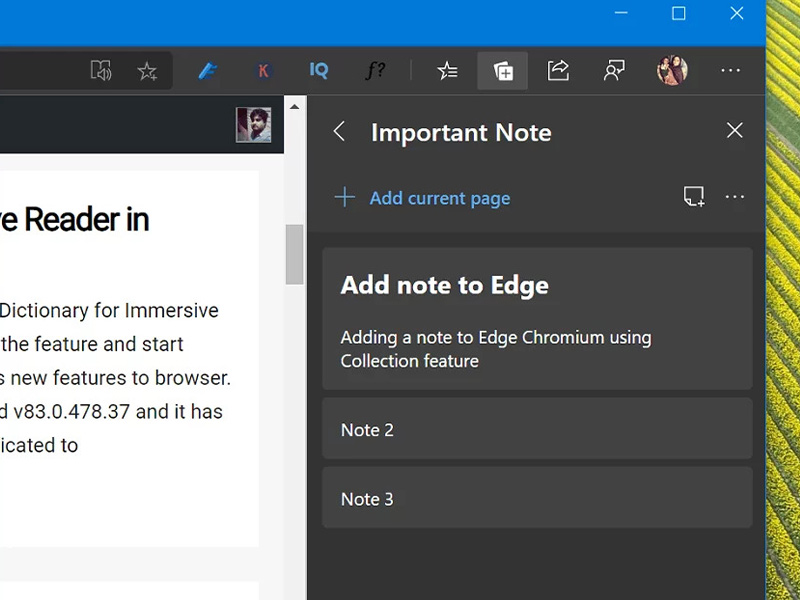Open browser profile avatar
This screenshot has height=600, width=800.
tap(672, 70)
